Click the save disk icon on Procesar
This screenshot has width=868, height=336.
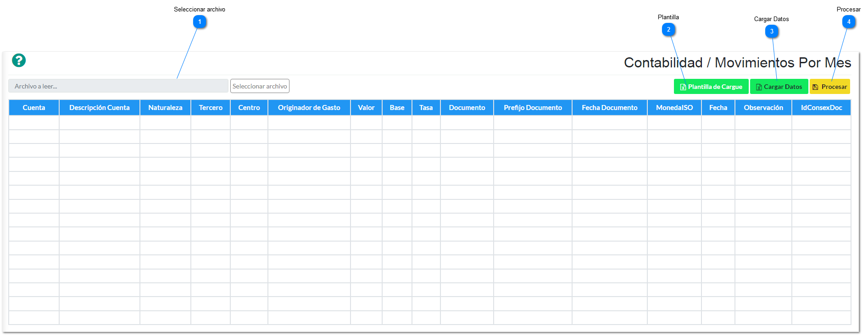(x=815, y=87)
